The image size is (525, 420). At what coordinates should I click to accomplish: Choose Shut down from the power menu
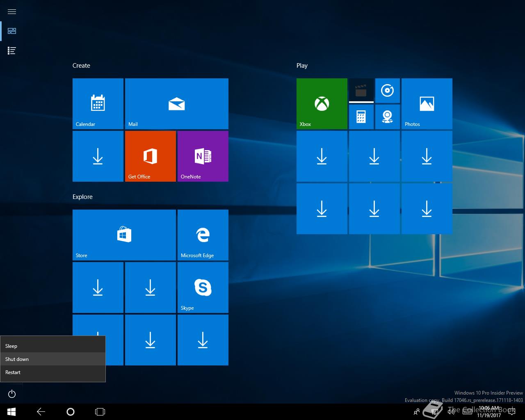(x=53, y=359)
